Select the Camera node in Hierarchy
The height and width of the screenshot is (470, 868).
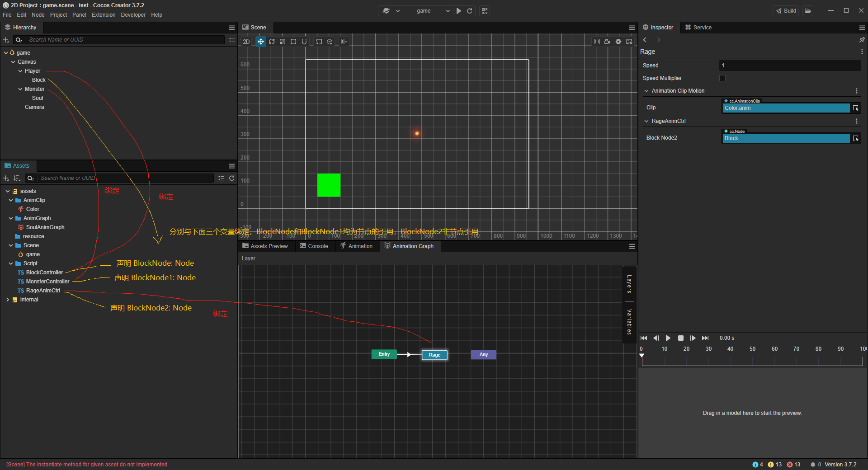click(34, 107)
